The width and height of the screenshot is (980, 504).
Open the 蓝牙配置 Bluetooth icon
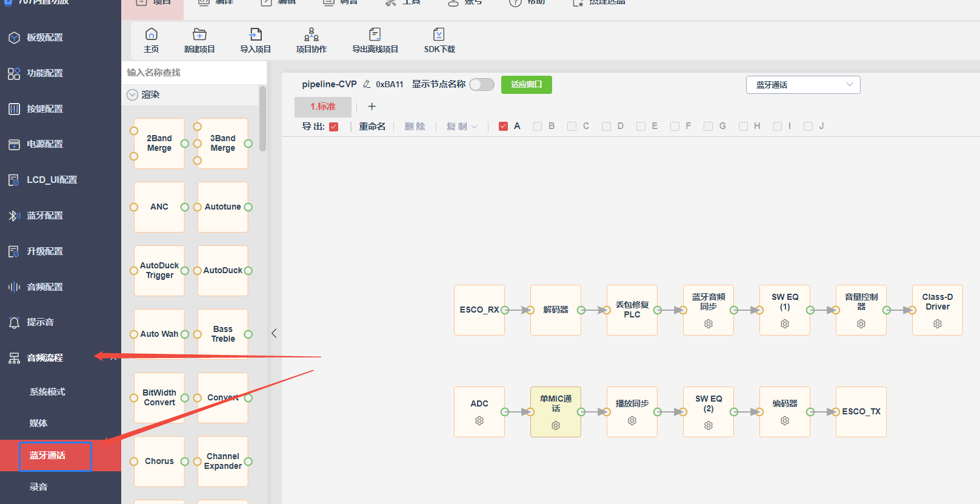click(x=14, y=216)
